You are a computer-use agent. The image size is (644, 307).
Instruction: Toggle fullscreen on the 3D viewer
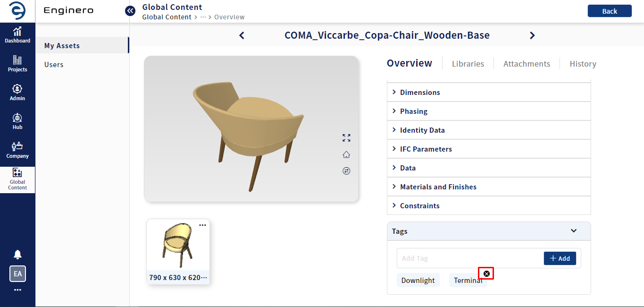point(346,138)
